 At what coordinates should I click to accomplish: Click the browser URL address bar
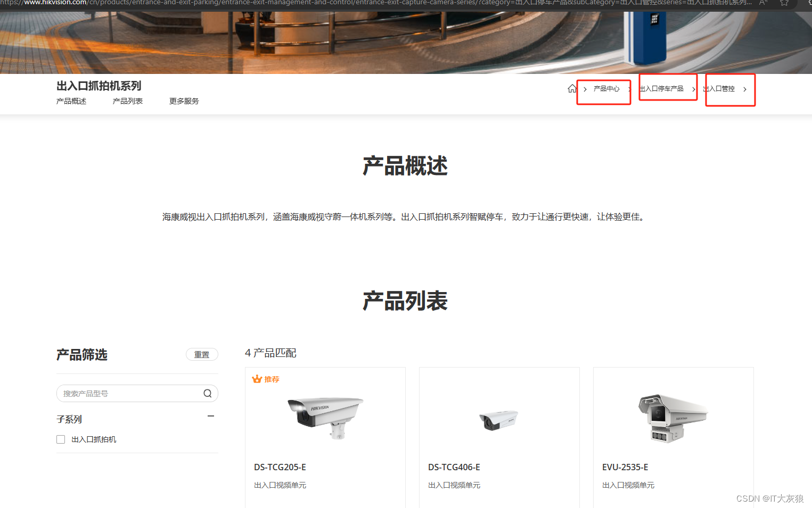pos(375,3)
